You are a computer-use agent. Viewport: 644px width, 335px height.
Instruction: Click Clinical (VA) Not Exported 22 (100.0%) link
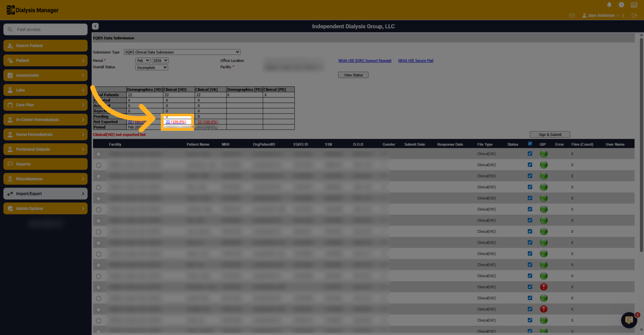click(x=208, y=122)
